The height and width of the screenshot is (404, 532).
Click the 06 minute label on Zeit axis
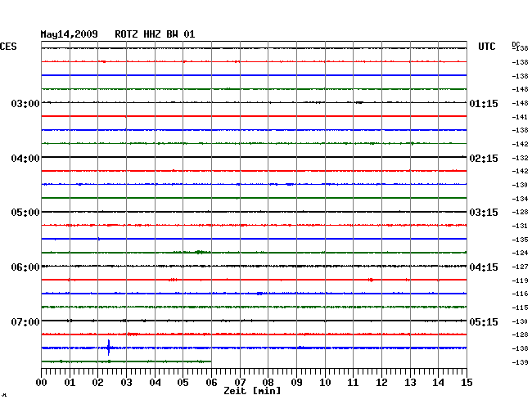211,382
